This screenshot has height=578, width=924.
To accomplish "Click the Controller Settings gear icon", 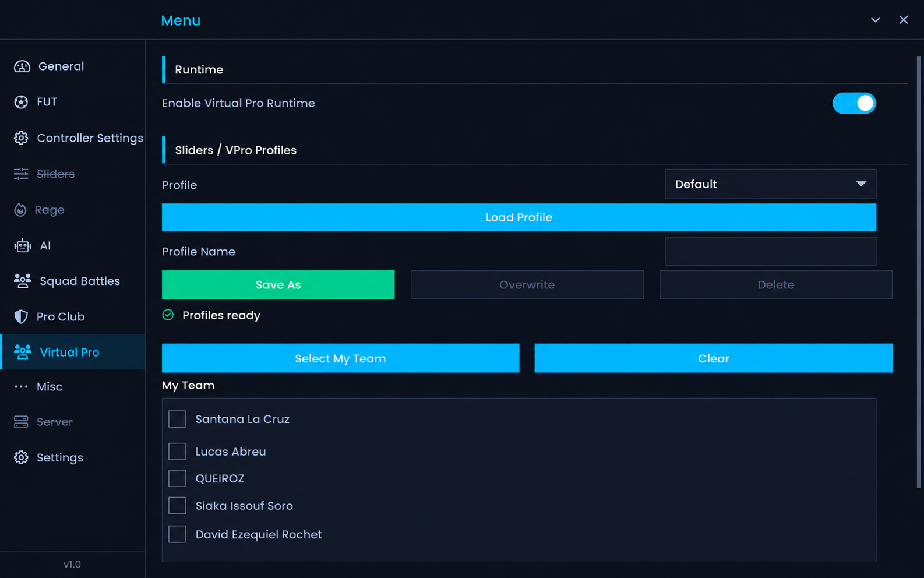I will [x=21, y=138].
